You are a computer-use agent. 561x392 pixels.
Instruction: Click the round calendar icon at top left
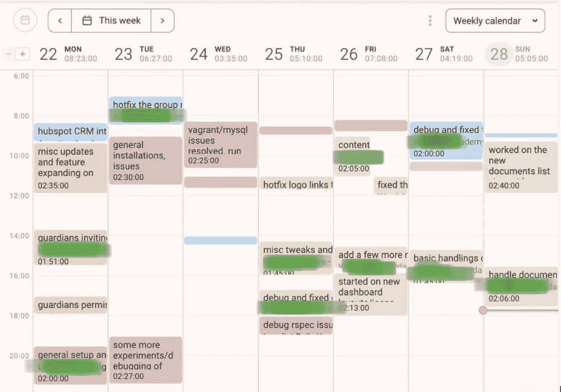(25, 21)
